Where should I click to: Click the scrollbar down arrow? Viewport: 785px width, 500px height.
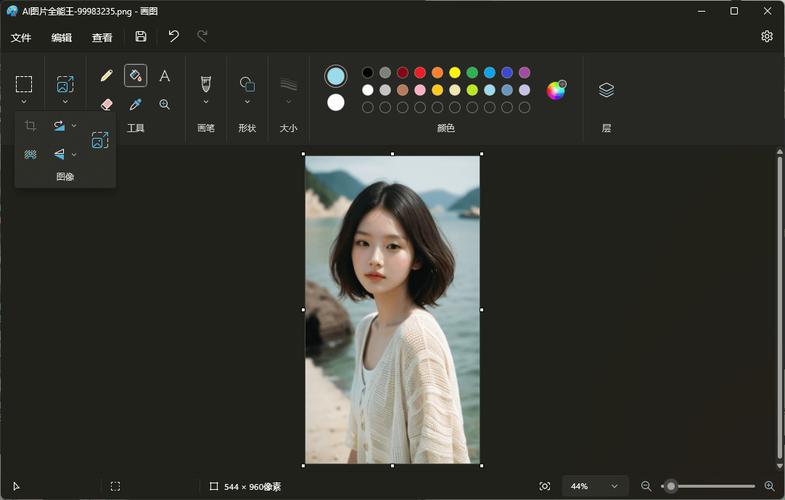(x=779, y=467)
